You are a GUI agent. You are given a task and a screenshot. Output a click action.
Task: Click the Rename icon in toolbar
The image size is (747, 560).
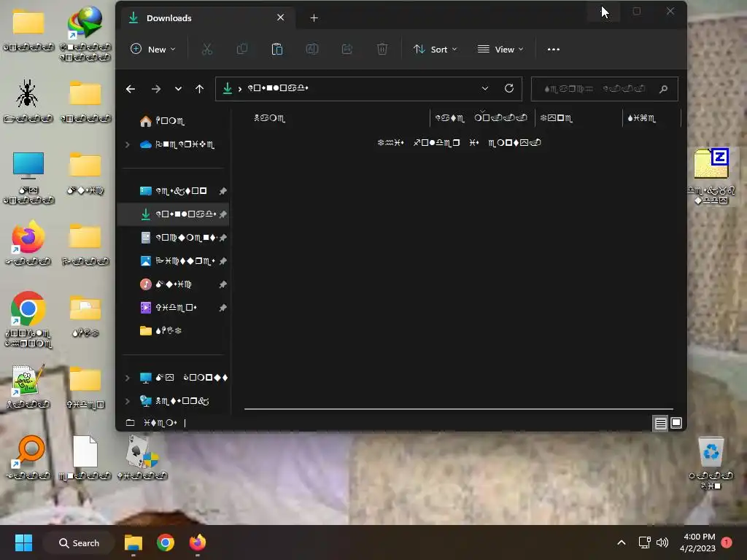click(312, 49)
